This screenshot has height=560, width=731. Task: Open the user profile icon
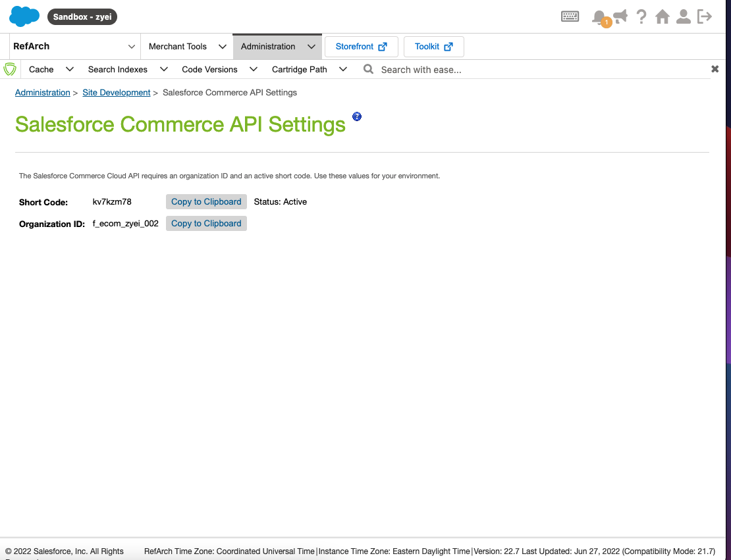pyautogui.click(x=684, y=16)
